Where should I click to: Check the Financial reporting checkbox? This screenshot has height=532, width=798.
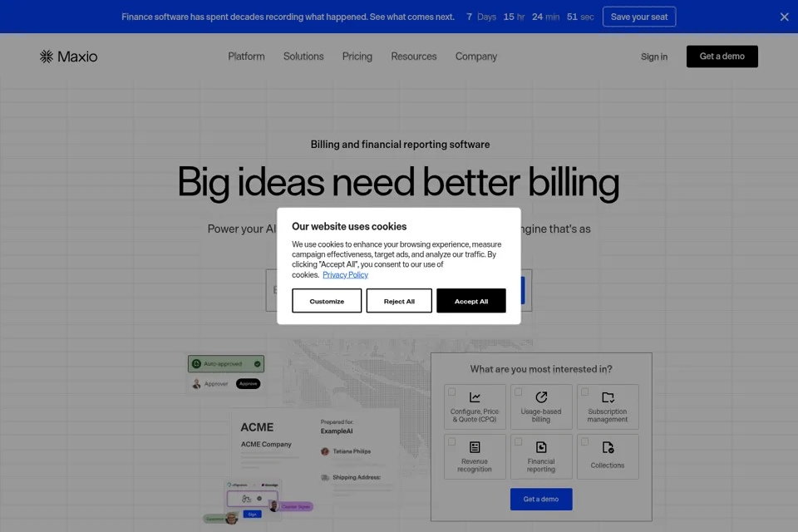(x=518, y=442)
